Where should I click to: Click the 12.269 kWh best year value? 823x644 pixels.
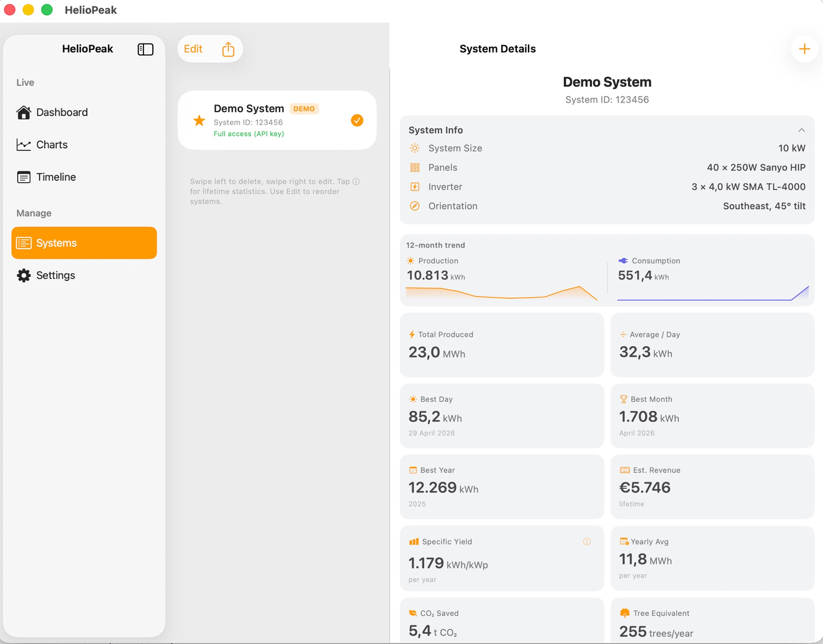pos(443,488)
